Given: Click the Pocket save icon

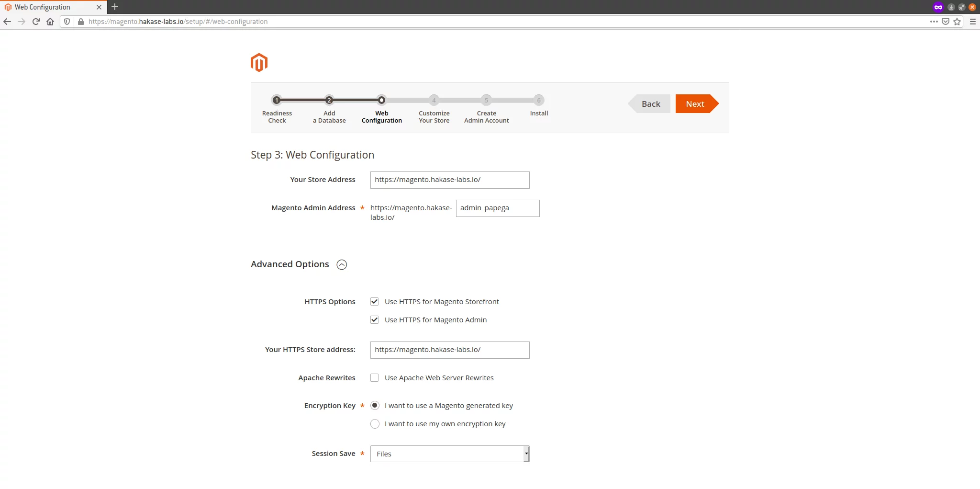Looking at the screenshot, I should click(946, 22).
